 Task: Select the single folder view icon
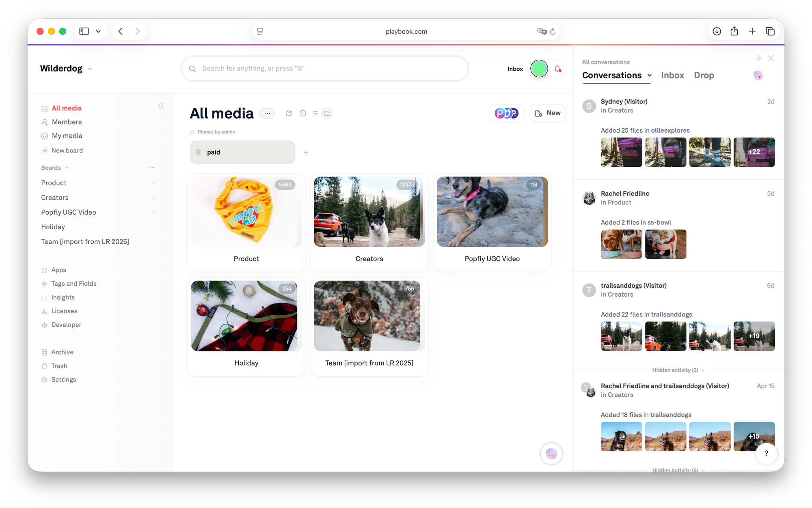point(327,113)
